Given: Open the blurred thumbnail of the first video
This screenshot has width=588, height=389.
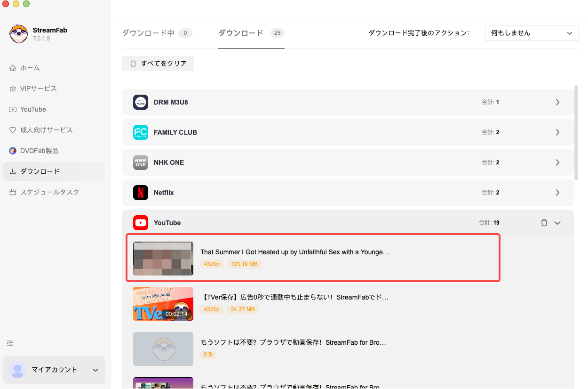Looking at the screenshot, I should [x=163, y=259].
